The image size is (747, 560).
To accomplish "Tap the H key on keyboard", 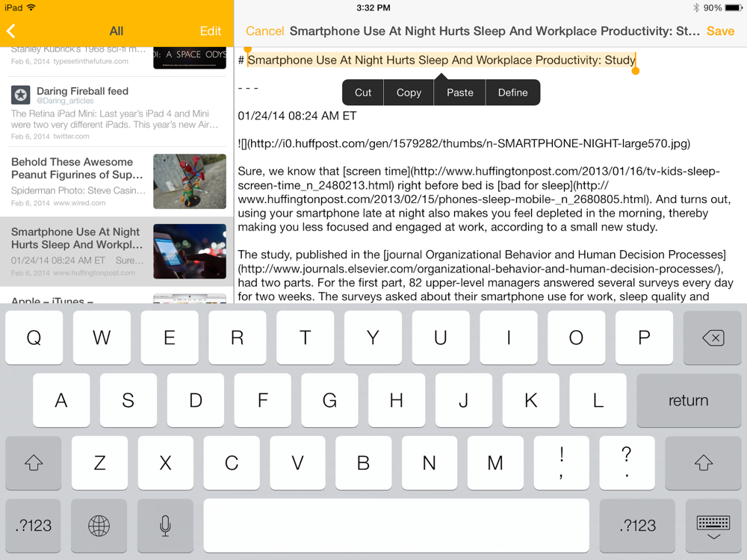I will (x=397, y=400).
